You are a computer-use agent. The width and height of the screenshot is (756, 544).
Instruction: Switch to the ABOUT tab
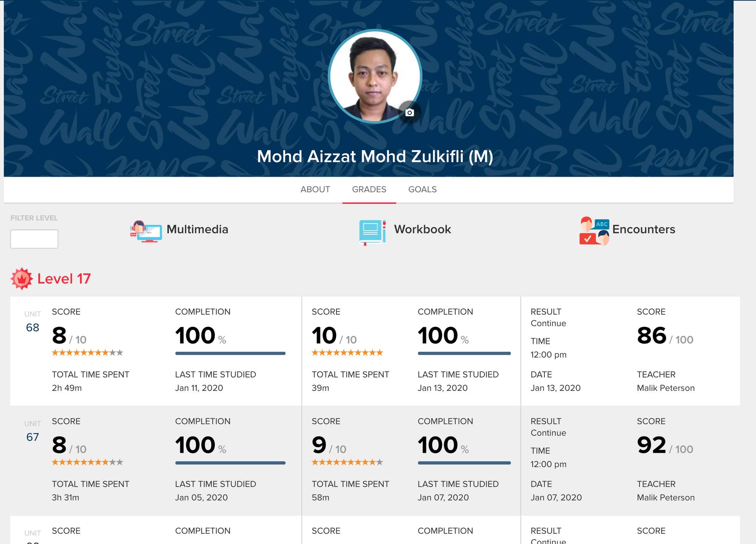tap(315, 189)
